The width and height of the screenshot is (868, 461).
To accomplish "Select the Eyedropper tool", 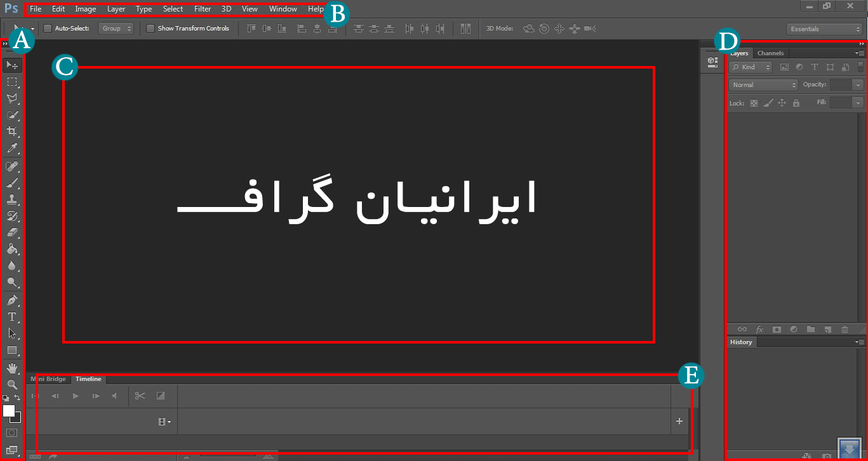I will pos(12,149).
